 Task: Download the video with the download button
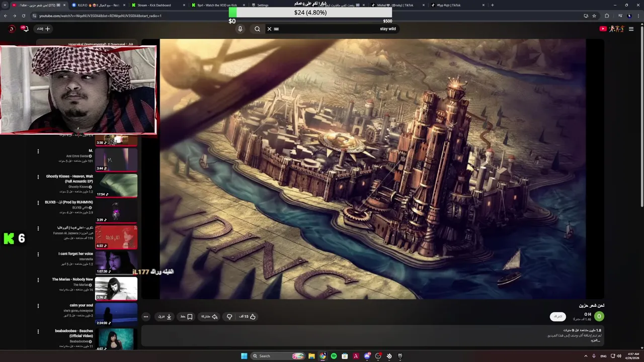165,317
